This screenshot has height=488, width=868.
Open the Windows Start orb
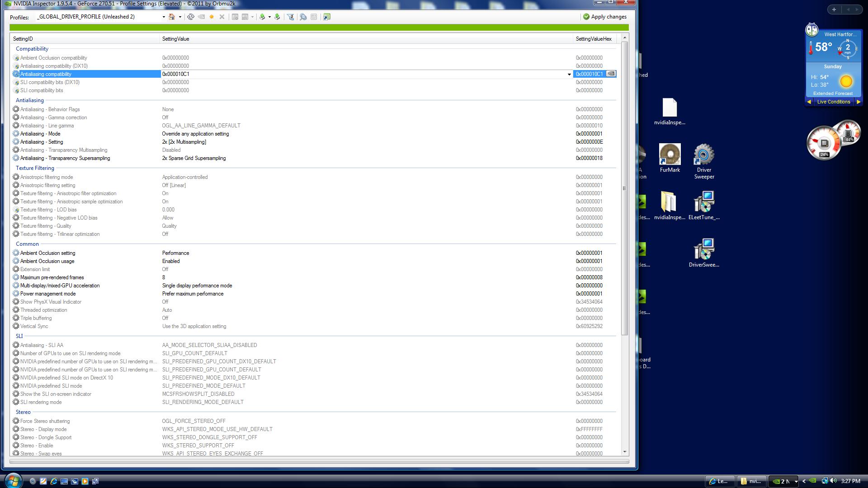pyautogui.click(x=13, y=480)
